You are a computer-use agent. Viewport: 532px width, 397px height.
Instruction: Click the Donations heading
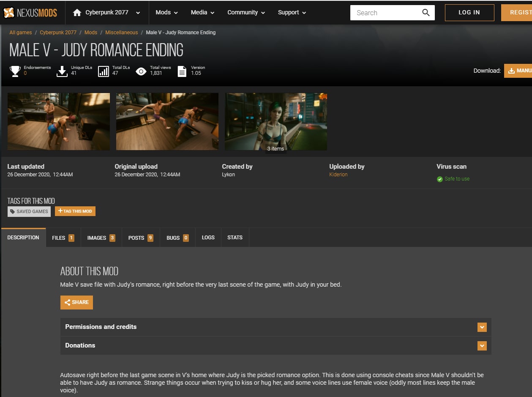coord(80,345)
